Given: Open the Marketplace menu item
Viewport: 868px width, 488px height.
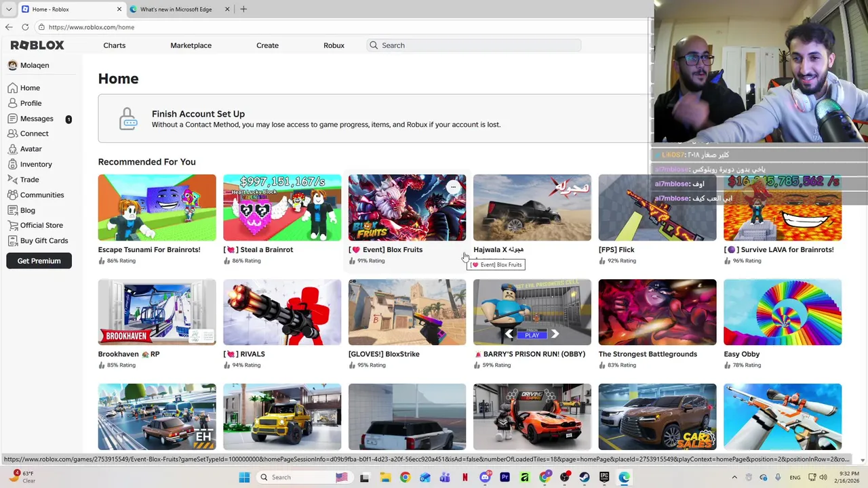Looking at the screenshot, I should pyautogui.click(x=191, y=45).
